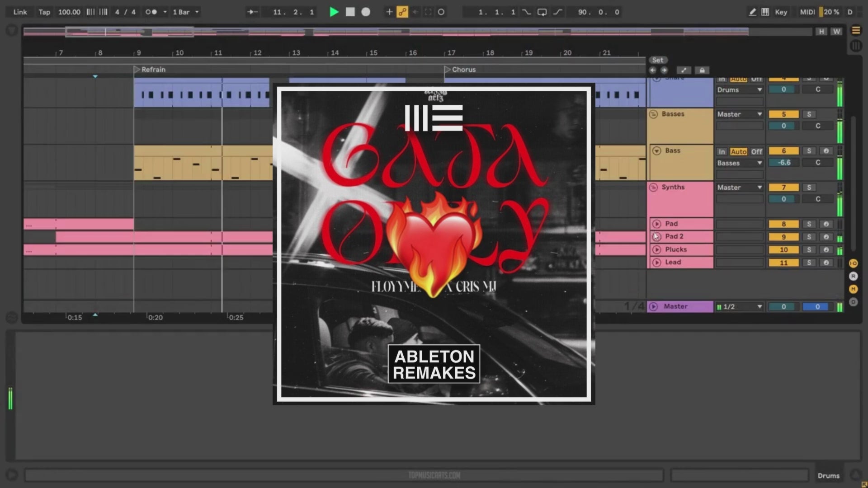Viewport: 868px width, 488px height.
Task: Open the 1 Bar quantization menu
Action: point(186,12)
